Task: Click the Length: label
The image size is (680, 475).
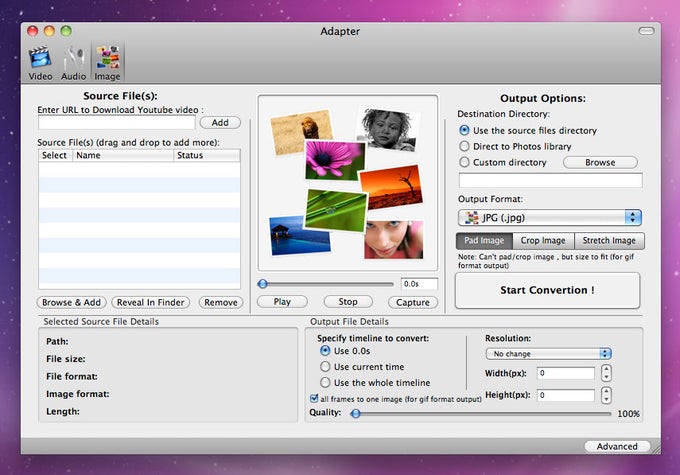Action: click(63, 411)
